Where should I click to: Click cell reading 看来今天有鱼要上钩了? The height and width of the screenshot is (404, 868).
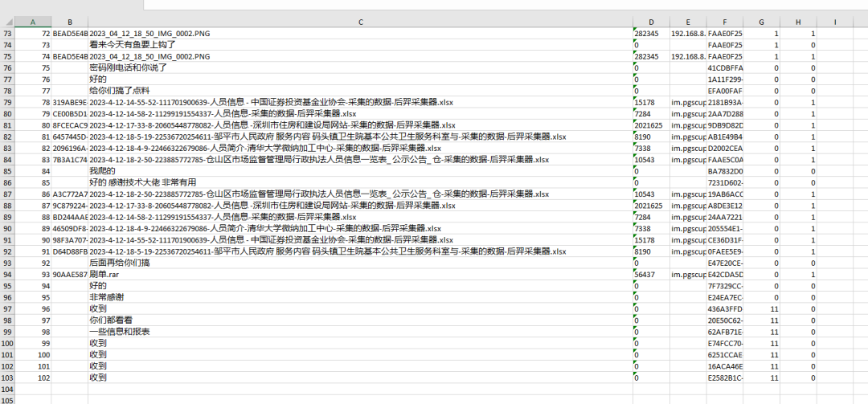pyautogui.click(x=360, y=45)
